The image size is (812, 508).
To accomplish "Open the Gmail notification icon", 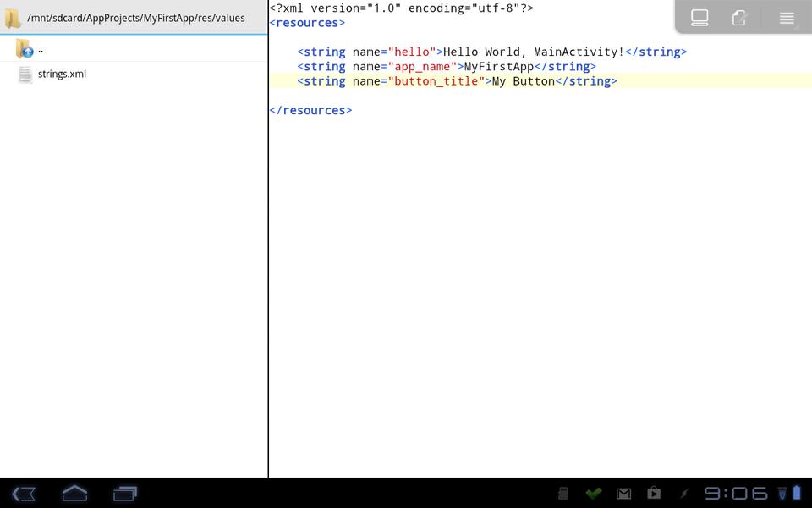I will pos(623,493).
